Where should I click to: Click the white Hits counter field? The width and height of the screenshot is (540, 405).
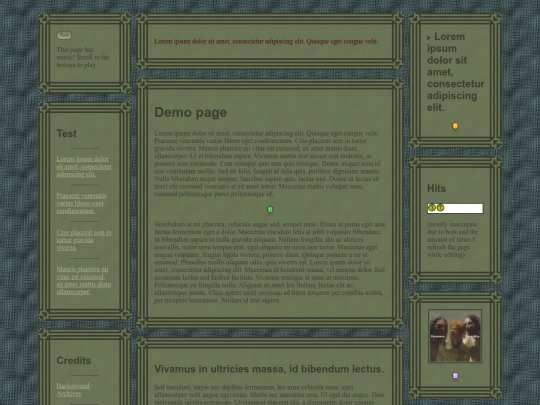(x=455, y=208)
